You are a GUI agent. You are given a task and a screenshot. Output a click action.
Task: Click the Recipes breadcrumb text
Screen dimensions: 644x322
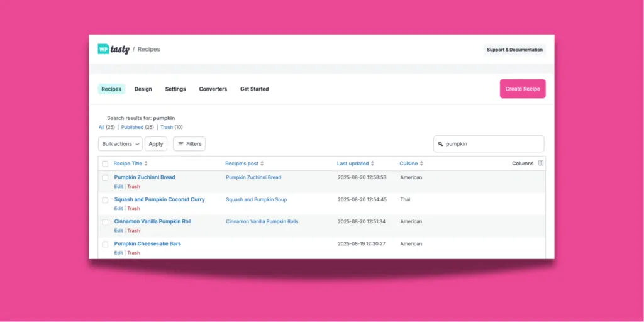coord(148,49)
